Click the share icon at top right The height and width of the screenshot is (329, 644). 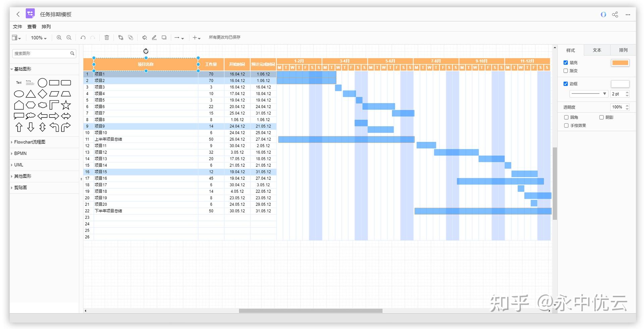pos(615,14)
